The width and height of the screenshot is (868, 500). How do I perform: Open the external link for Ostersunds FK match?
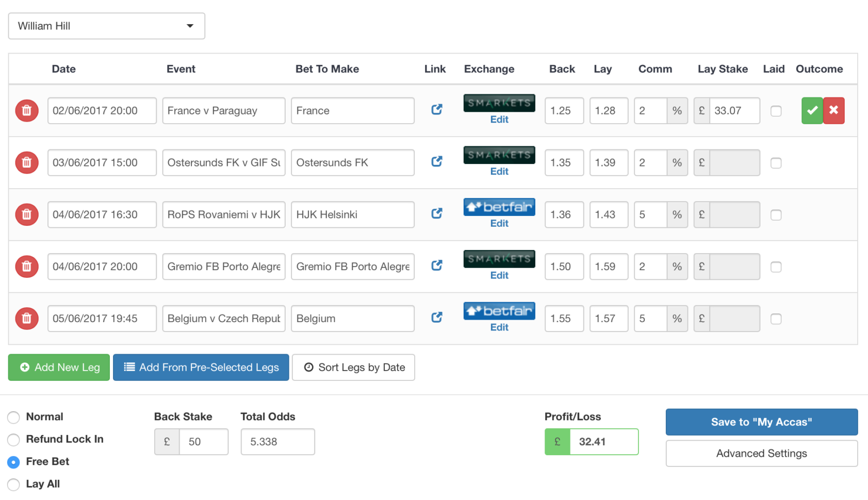click(437, 161)
